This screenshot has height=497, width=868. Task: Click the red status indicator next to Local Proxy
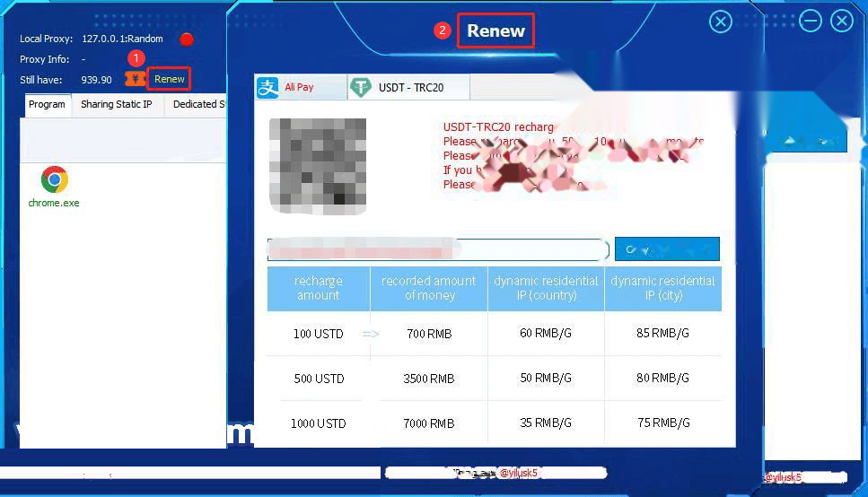coord(187,39)
